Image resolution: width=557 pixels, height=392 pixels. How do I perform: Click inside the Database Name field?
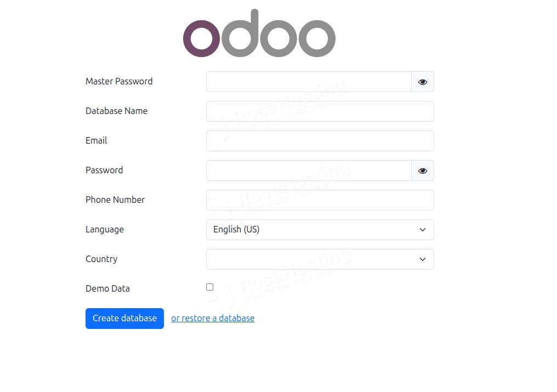point(320,111)
